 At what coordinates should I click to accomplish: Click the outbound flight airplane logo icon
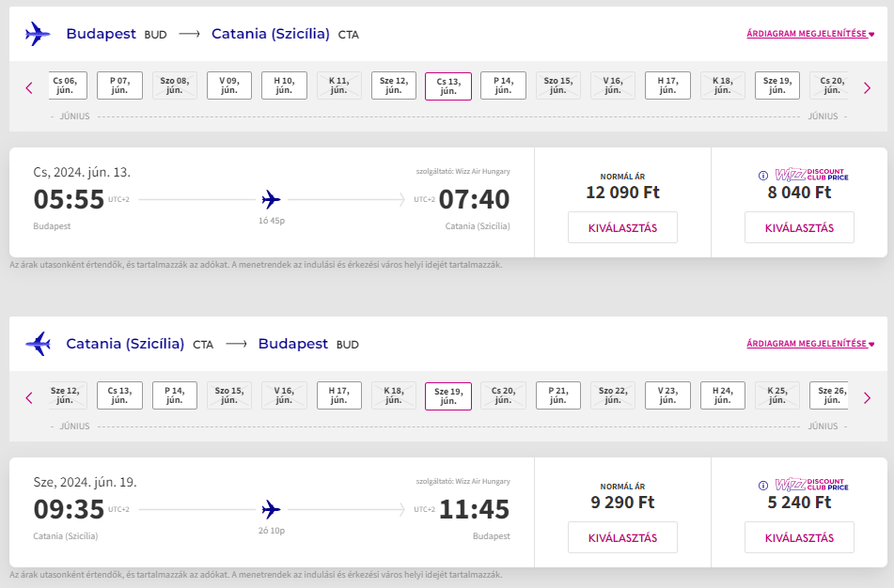tap(38, 34)
